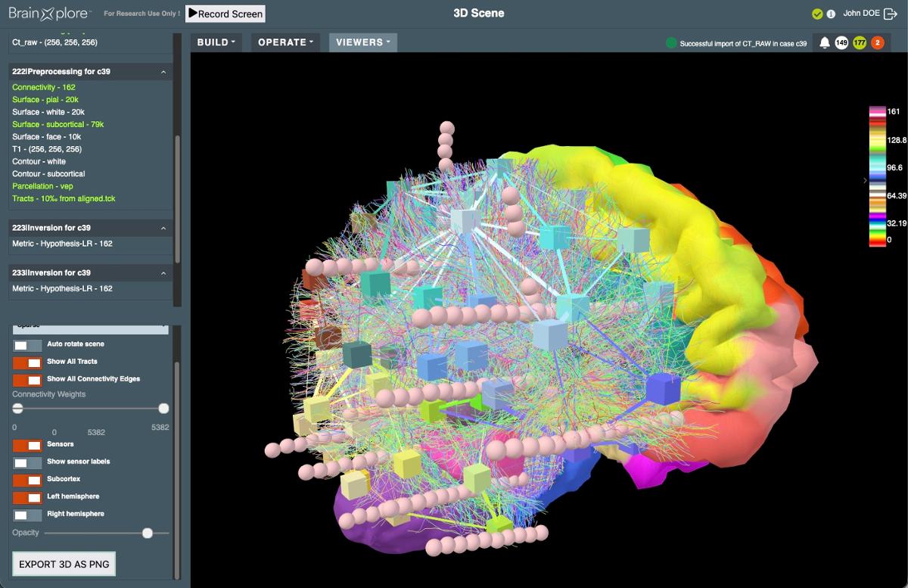The width and height of the screenshot is (908, 588).
Task: Select Surface - white - 20k item
Action: coord(48,112)
